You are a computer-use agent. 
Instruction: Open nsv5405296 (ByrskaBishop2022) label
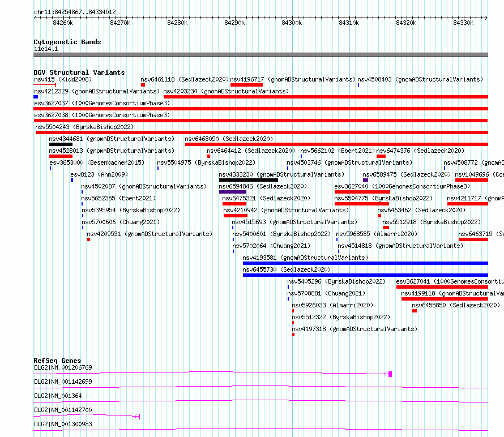[336, 281]
